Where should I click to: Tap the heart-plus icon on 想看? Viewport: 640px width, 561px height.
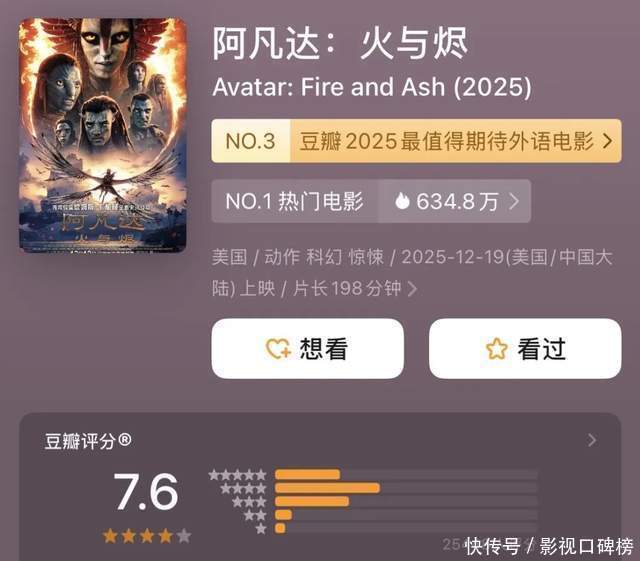pos(278,349)
